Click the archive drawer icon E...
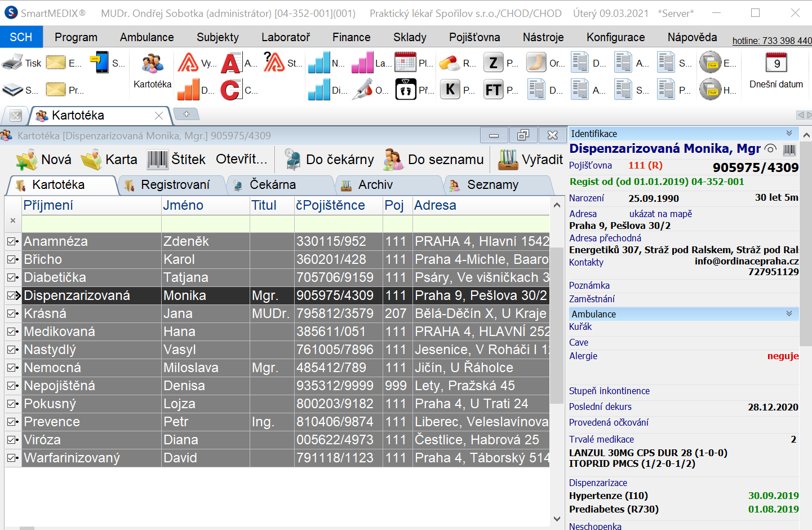The image size is (812, 530). click(x=710, y=63)
